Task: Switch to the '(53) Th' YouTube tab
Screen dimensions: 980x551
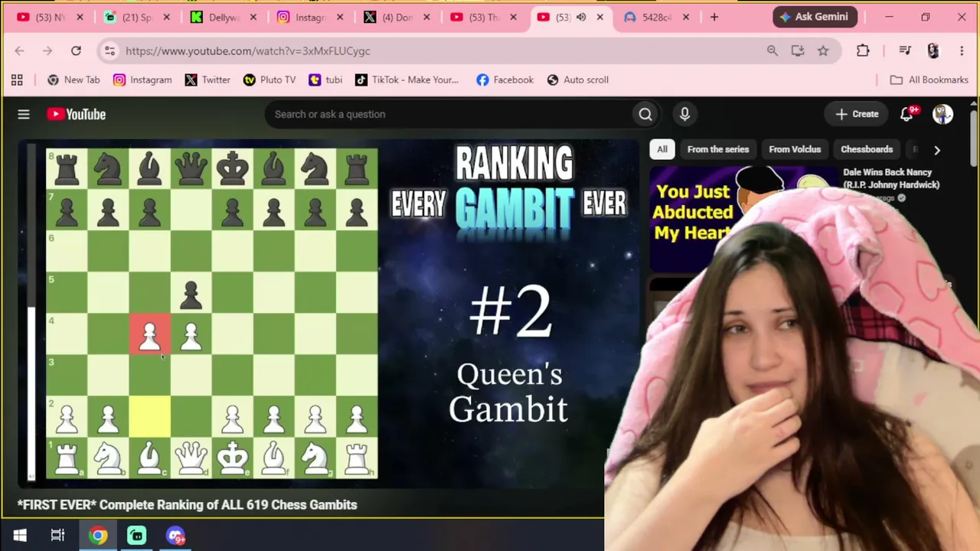Action: click(x=485, y=17)
